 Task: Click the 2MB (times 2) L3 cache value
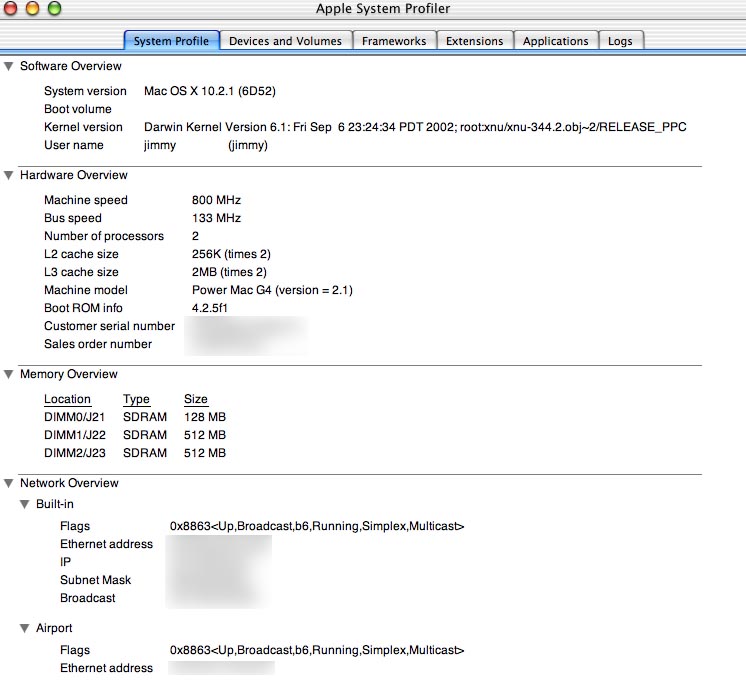coord(229,272)
